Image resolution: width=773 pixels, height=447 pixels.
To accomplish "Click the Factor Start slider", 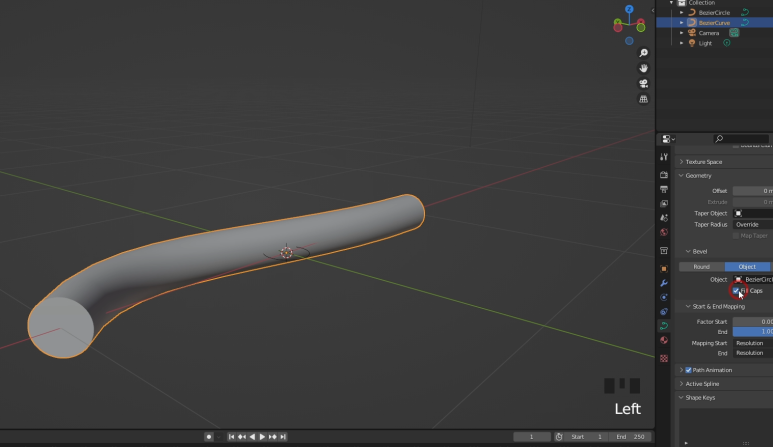I will 753,321.
